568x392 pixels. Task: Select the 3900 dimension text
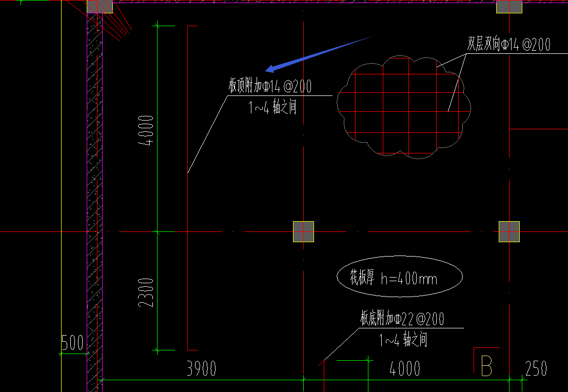coord(202,368)
